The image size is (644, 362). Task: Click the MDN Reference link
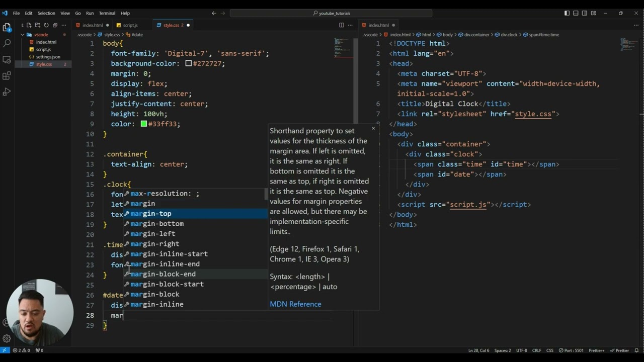[x=295, y=304]
